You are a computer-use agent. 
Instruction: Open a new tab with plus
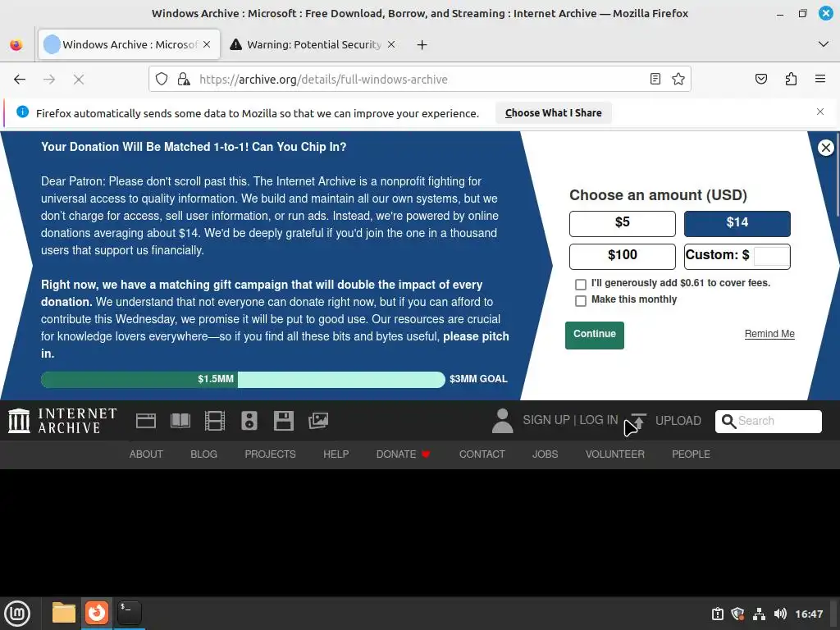[x=422, y=45]
